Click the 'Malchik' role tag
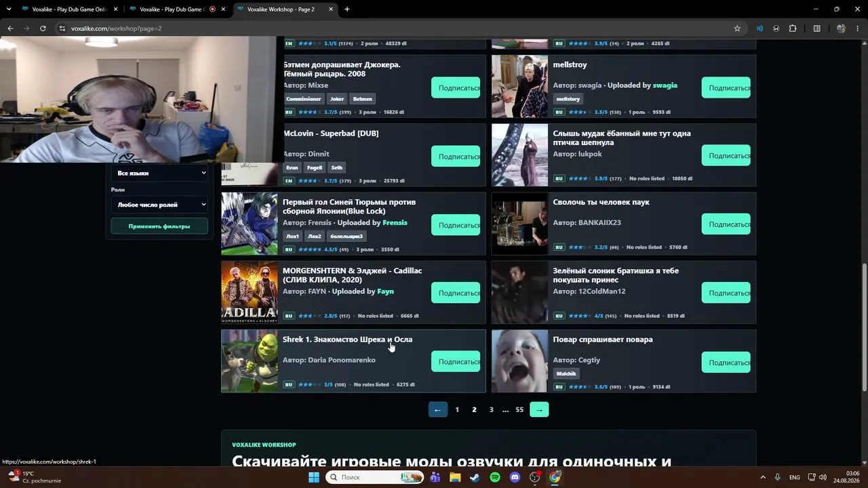The image size is (868, 488). tap(566, 373)
